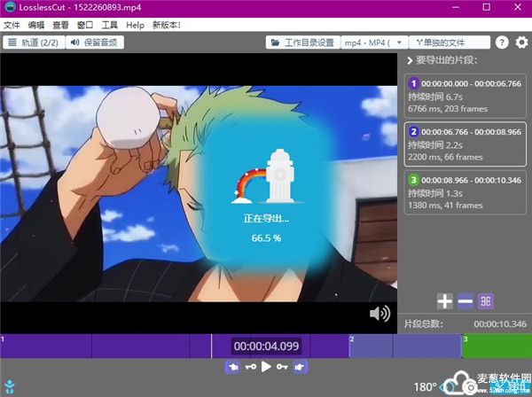
Task: Mute video with the speaker icon
Action: (x=379, y=314)
